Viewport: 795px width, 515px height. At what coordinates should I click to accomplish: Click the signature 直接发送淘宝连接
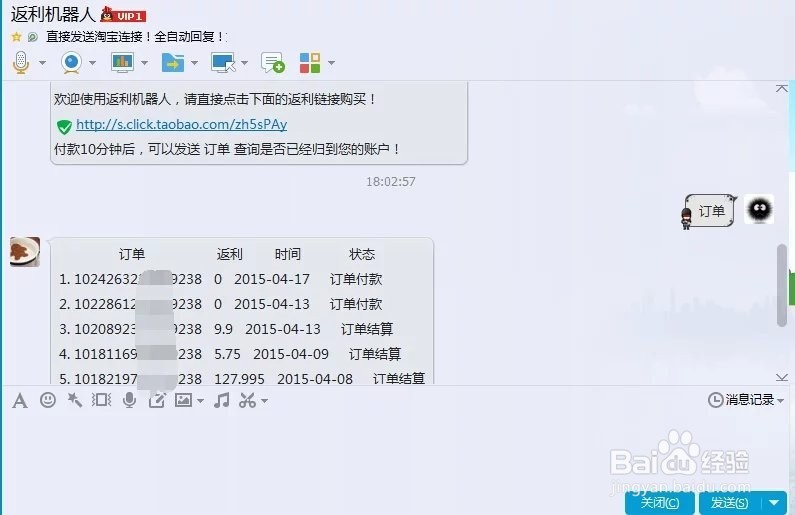pos(135,36)
